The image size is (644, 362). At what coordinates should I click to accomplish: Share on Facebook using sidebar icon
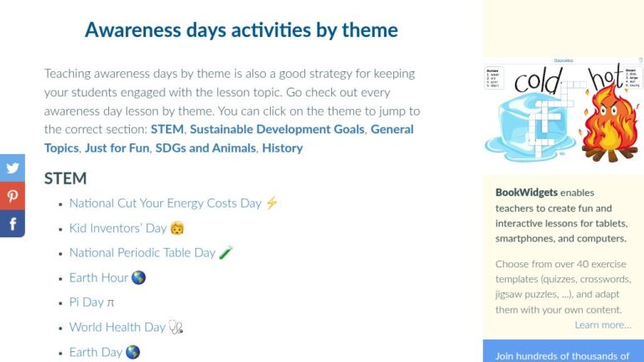tap(13, 224)
